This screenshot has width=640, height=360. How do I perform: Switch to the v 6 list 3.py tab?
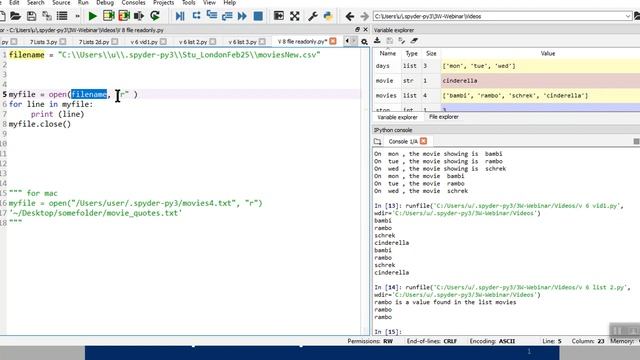[x=242, y=42]
